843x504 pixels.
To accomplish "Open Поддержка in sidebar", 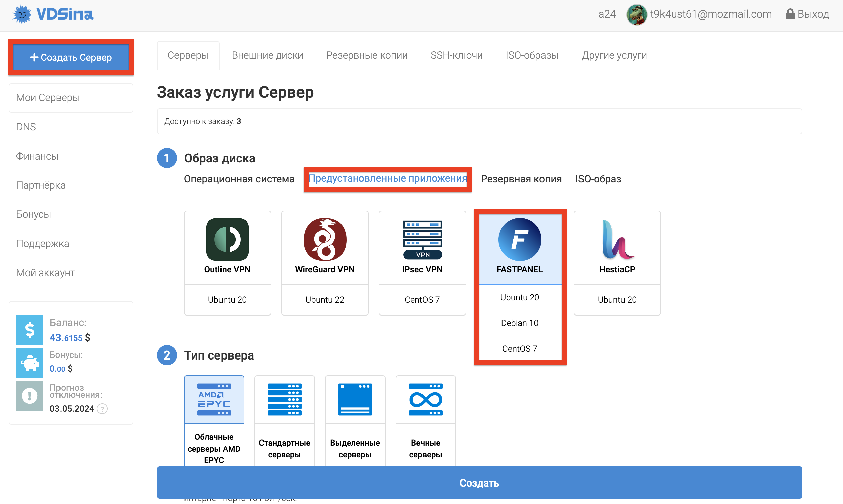I will [42, 244].
